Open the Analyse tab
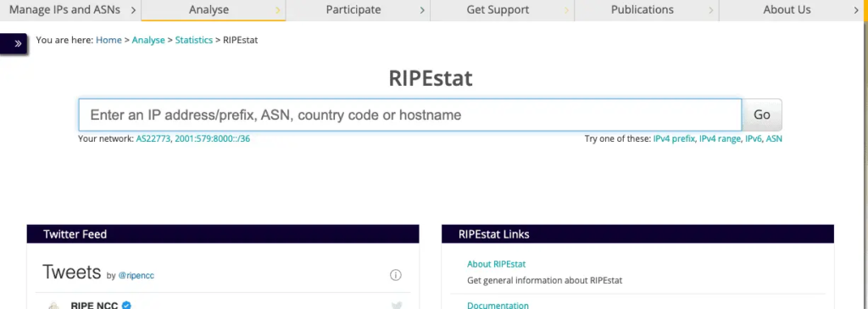The height and width of the screenshot is (309, 868). [x=209, y=10]
